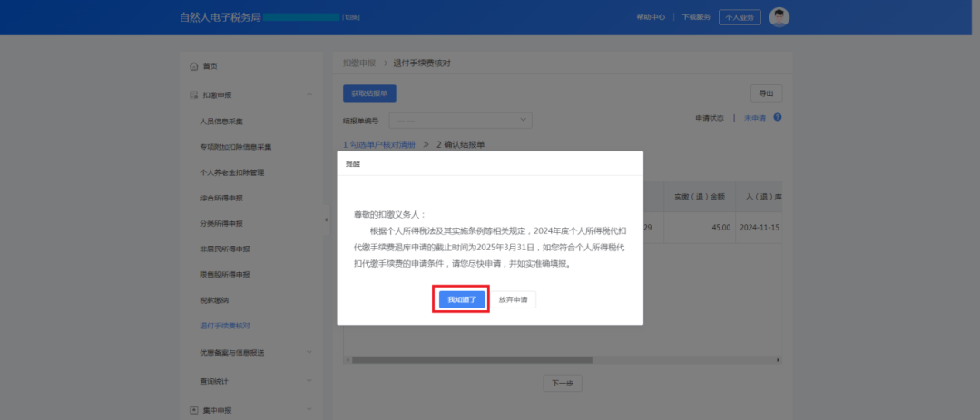The width and height of the screenshot is (980, 420).
Task: Click the 获取结报单 button
Action: click(369, 93)
